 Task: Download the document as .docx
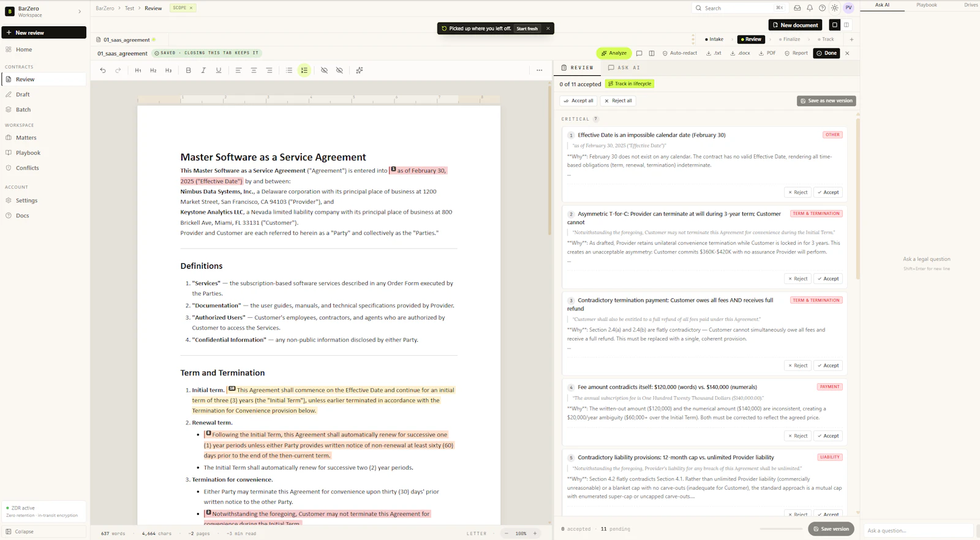pyautogui.click(x=740, y=53)
